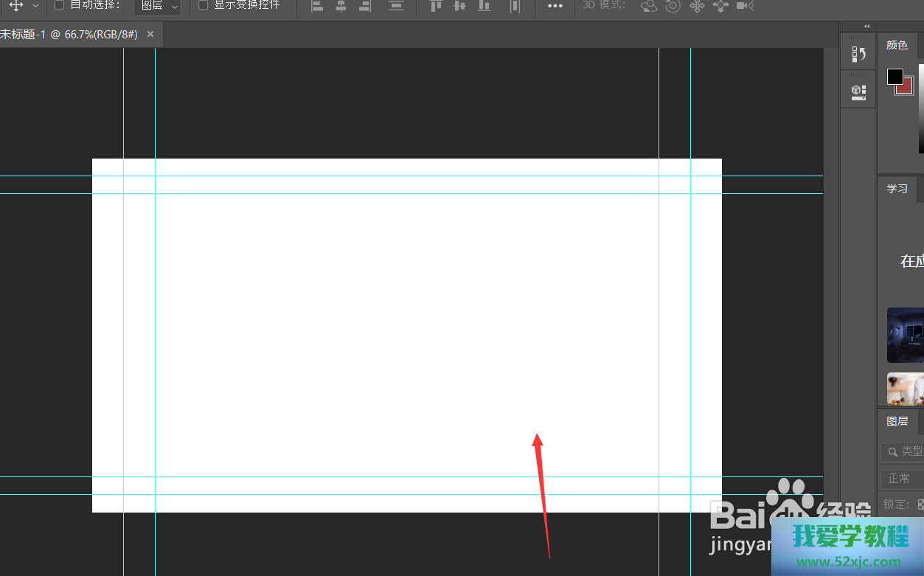924x576 pixels.
Task: Open the History panel icon
Action: click(x=858, y=54)
